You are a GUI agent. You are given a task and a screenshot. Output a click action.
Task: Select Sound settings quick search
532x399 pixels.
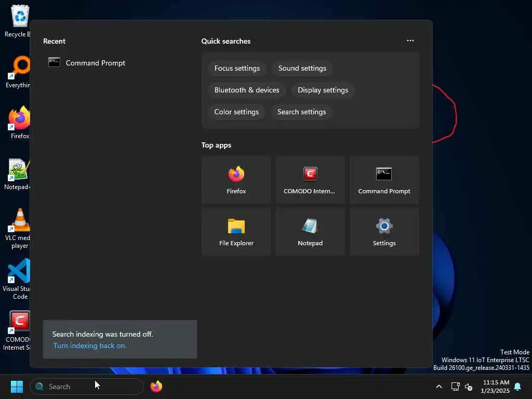(x=302, y=68)
